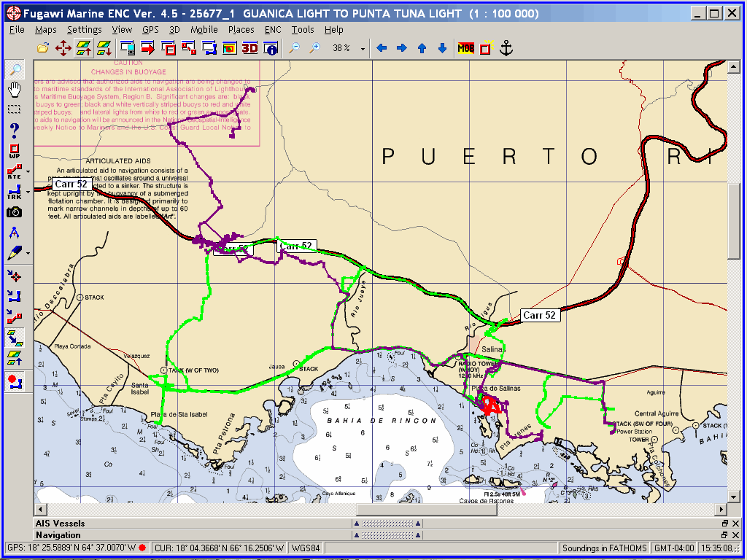Click the four-way pan arrows icon

pyautogui.click(x=63, y=47)
